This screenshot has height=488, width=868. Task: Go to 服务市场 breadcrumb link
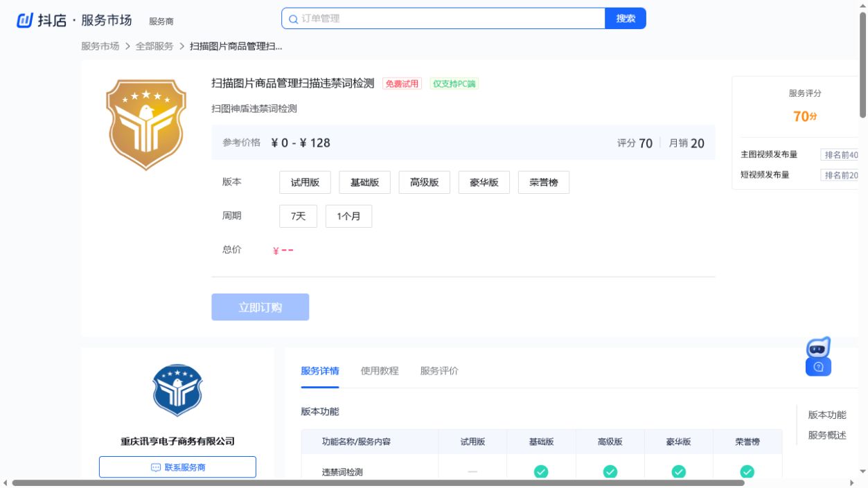click(x=100, y=46)
